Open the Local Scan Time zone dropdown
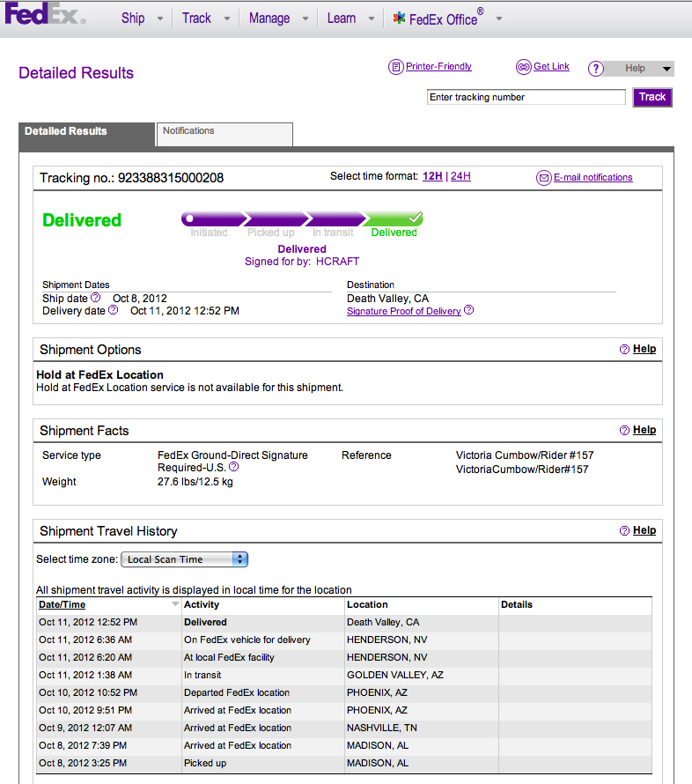Viewport: 692px width, 784px height. pos(184,559)
